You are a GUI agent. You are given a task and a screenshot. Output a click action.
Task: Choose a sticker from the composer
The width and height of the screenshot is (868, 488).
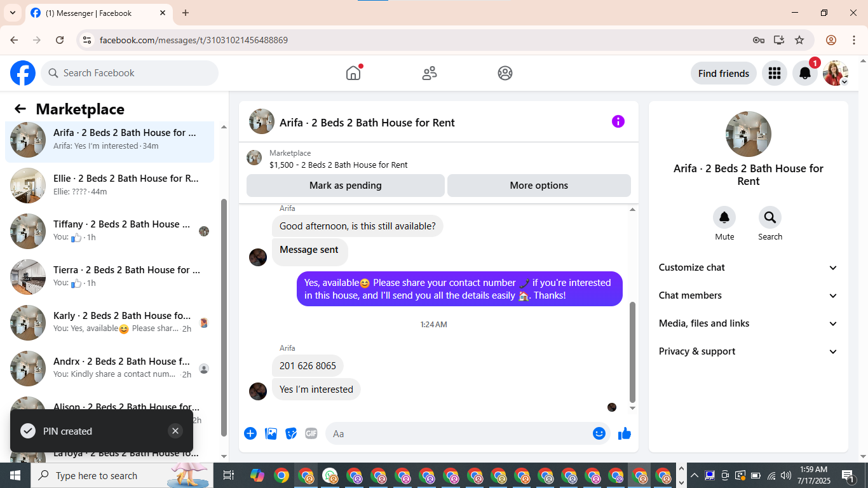point(291,433)
